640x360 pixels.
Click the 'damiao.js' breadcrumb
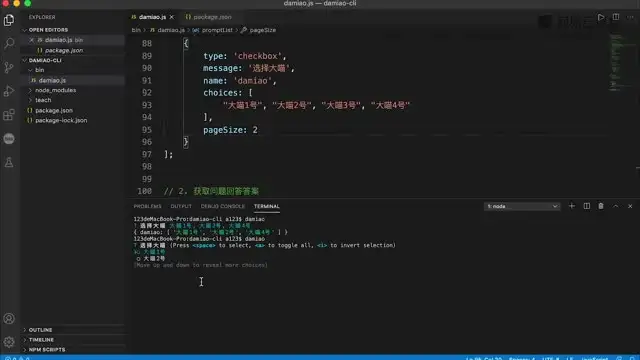point(171,30)
